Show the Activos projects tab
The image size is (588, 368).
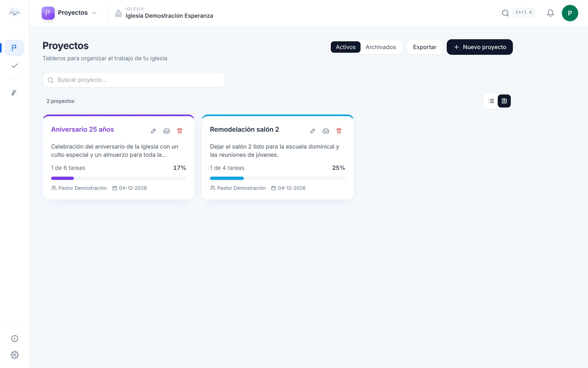coord(345,47)
